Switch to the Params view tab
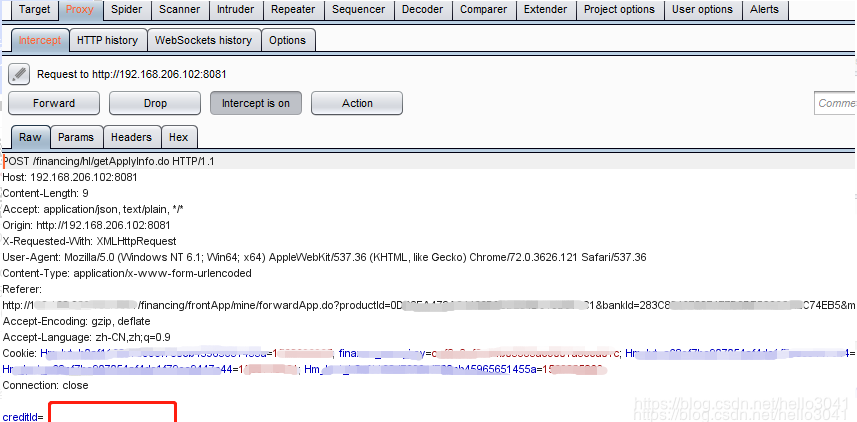The width and height of the screenshot is (857, 422). pos(76,137)
